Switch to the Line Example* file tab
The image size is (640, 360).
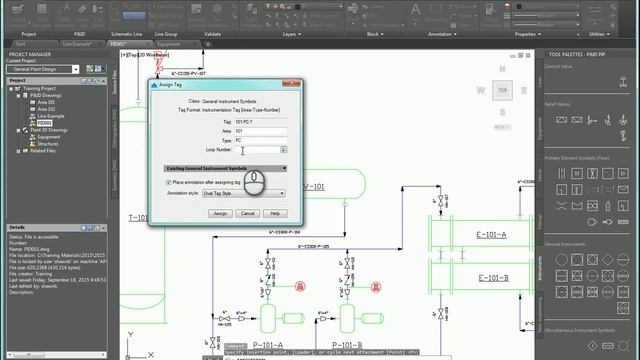[77, 44]
